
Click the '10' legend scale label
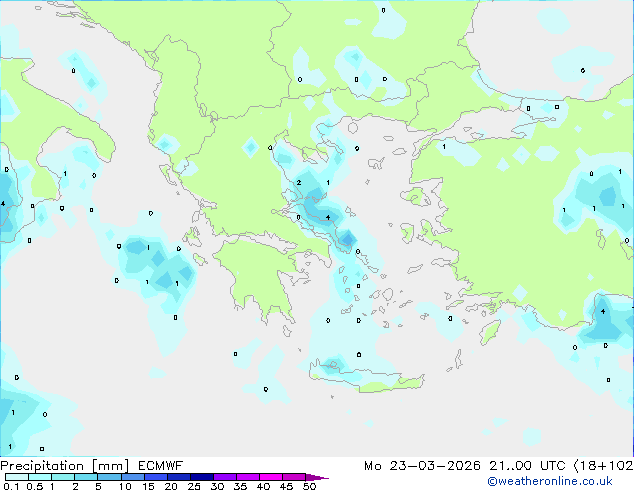(x=125, y=486)
